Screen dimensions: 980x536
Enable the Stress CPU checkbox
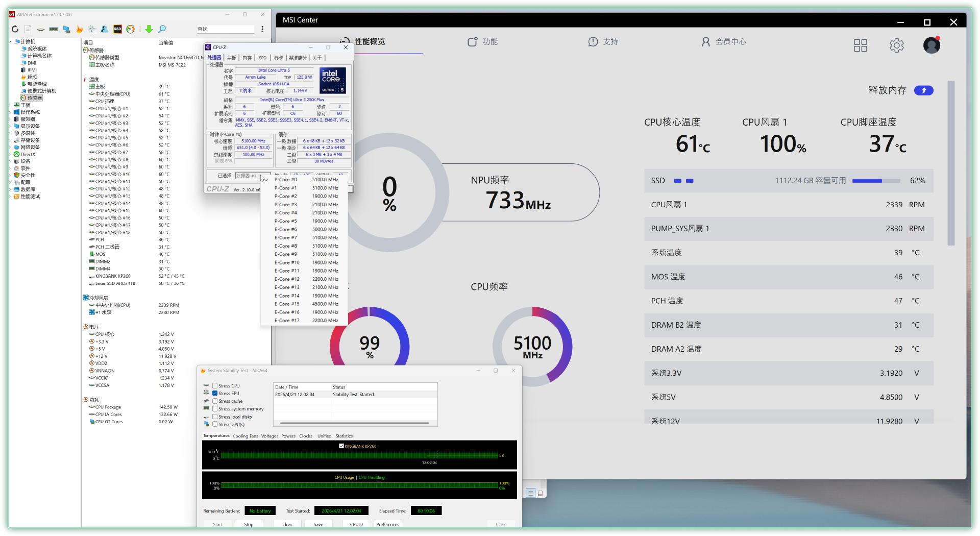pos(215,386)
